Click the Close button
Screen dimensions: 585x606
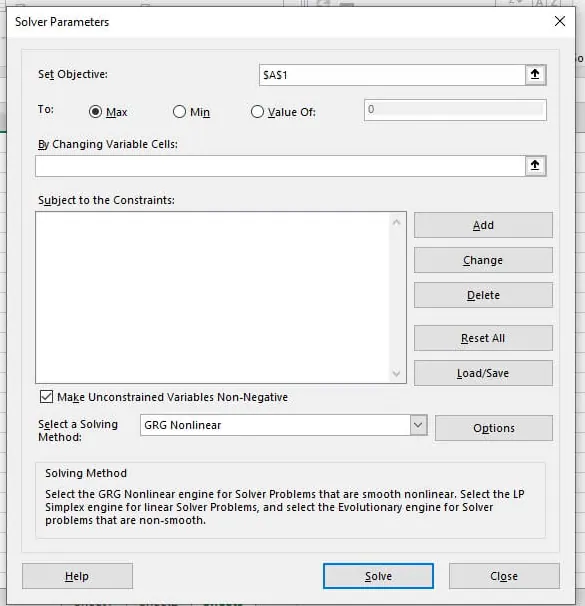click(504, 576)
